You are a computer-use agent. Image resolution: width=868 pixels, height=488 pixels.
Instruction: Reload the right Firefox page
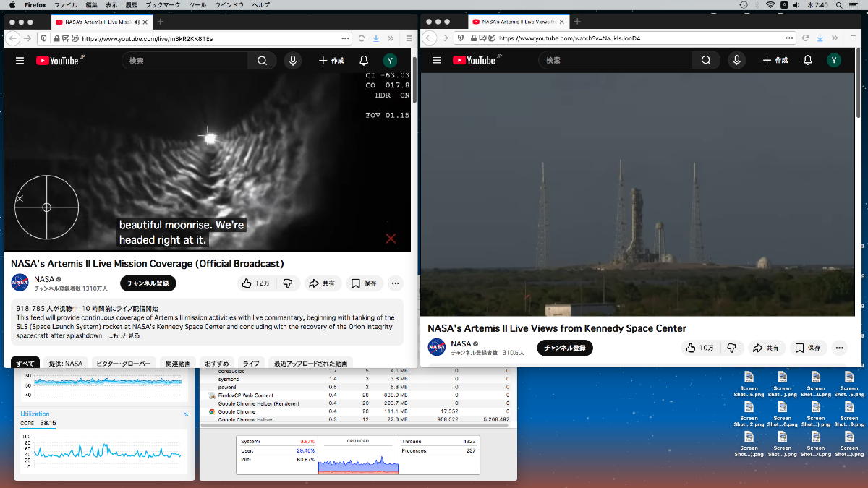[x=806, y=38]
